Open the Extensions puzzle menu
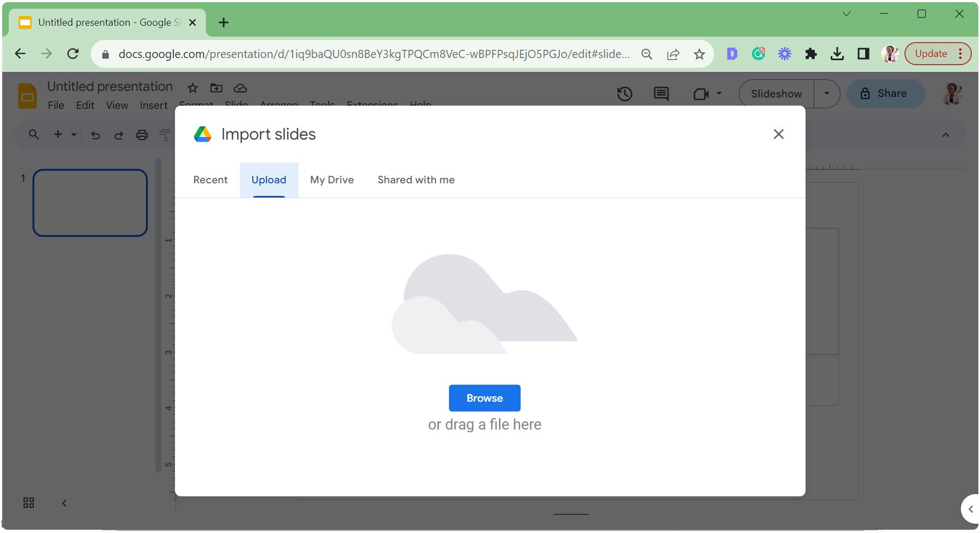The image size is (980, 533). click(x=811, y=54)
